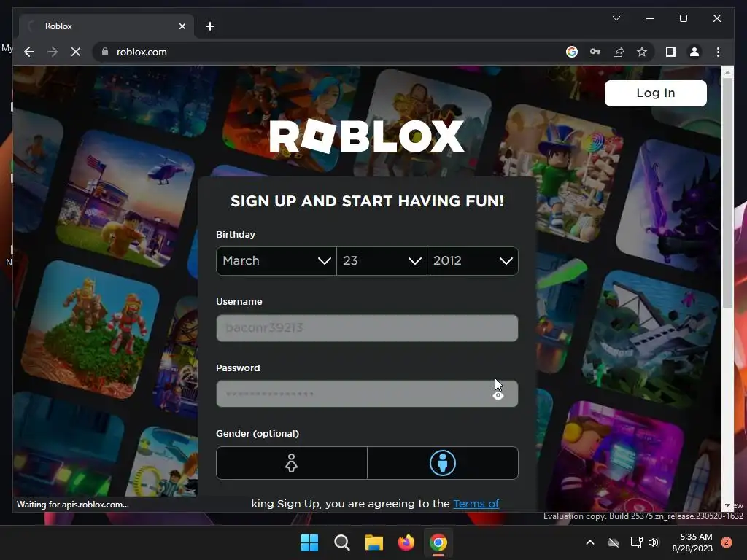Open Google icon in address bar
Viewport: 747px width, 560px height.
tap(572, 52)
